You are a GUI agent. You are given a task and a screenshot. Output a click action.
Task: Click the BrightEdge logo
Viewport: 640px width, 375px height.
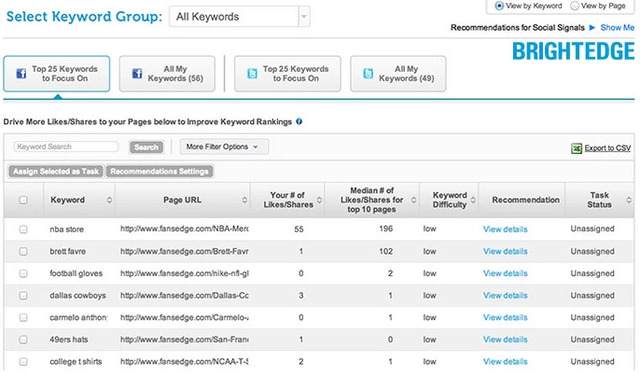tap(573, 51)
